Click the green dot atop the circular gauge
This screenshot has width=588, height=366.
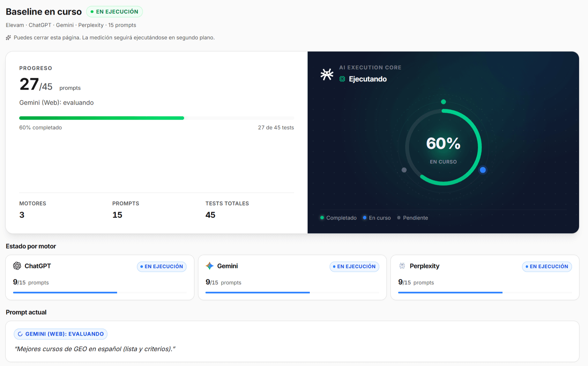click(443, 102)
